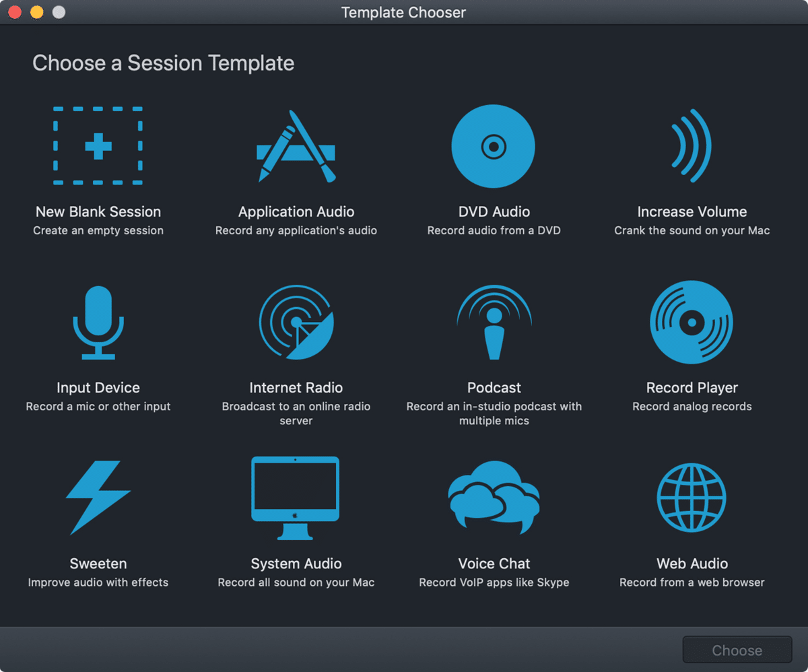Choose the Application Audio pencil-and-brush icon

(296, 146)
